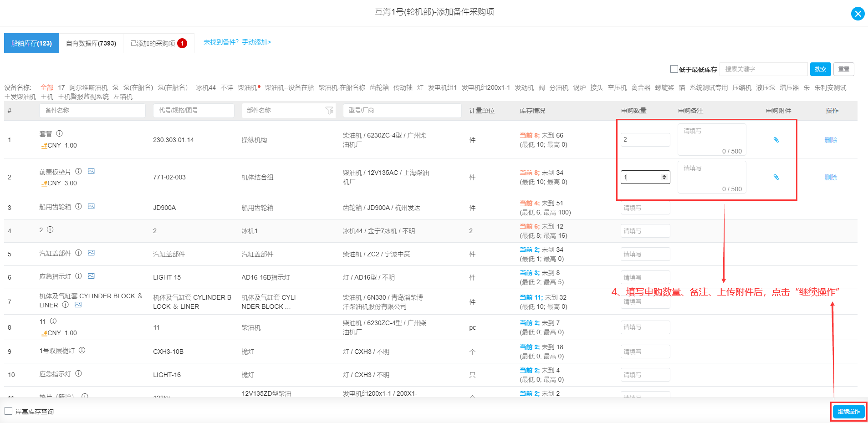This screenshot has height=423, width=868.
Task: Click quantity field for row 8 part 11
Action: 645,327
